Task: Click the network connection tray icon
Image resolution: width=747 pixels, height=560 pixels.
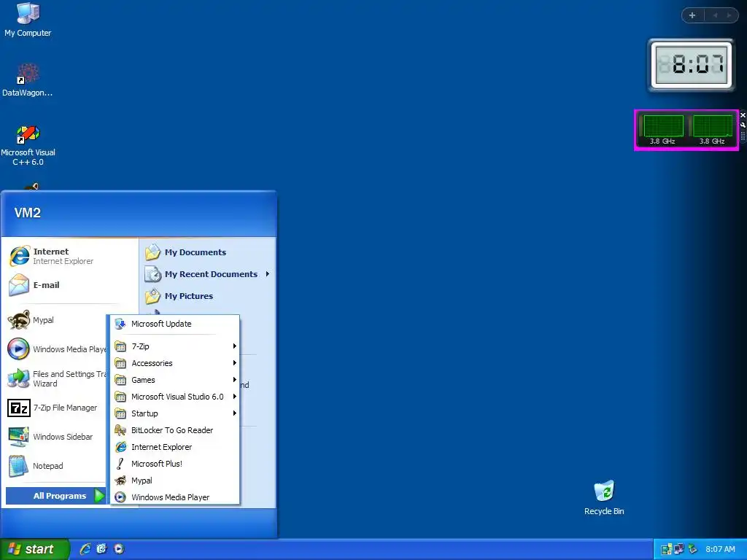Action: (x=679, y=550)
